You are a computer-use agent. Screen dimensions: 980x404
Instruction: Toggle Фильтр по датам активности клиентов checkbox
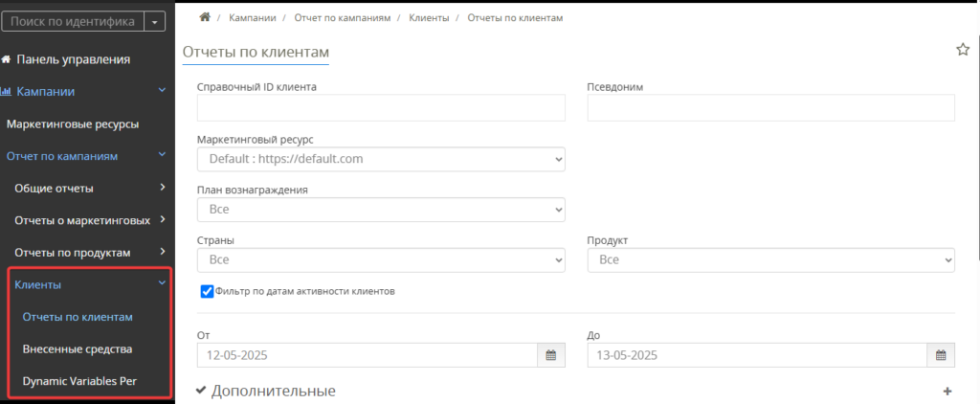[207, 291]
